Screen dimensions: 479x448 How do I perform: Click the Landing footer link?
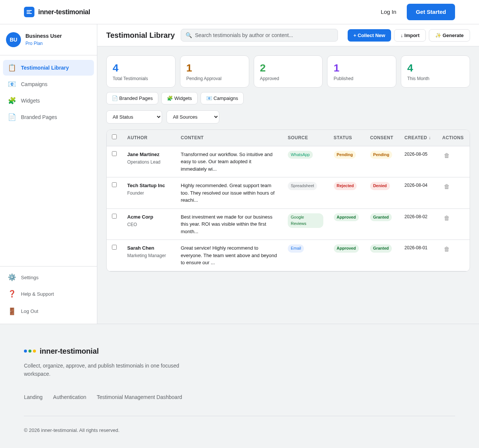tap(33, 397)
